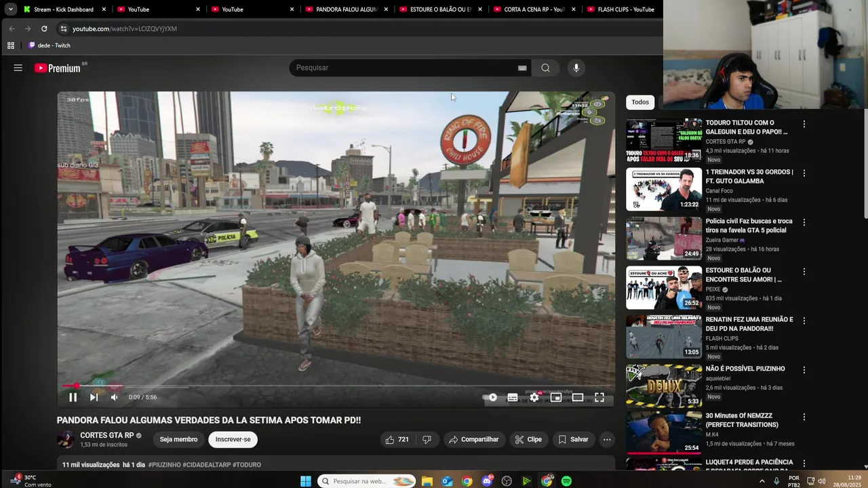Enter fullscreen mode
This screenshot has width=868, height=488.
tap(599, 397)
